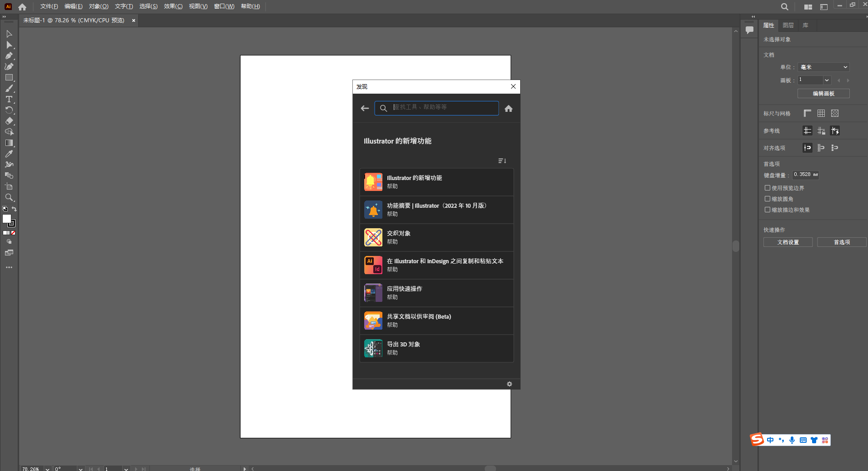Expand the 画板 artboard number dropdown
Viewport: 868px width, 471px height.
pos(827,80)
